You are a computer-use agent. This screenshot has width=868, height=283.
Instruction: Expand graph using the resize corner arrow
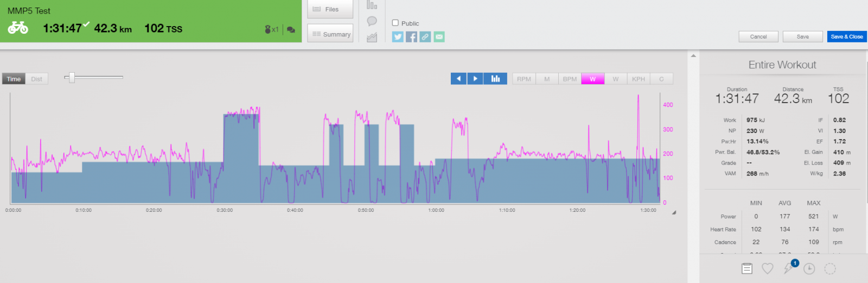pos(674,212)
